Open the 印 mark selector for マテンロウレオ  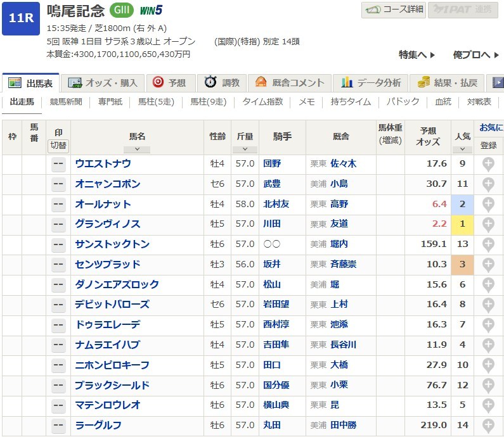[x=58, y=405]
